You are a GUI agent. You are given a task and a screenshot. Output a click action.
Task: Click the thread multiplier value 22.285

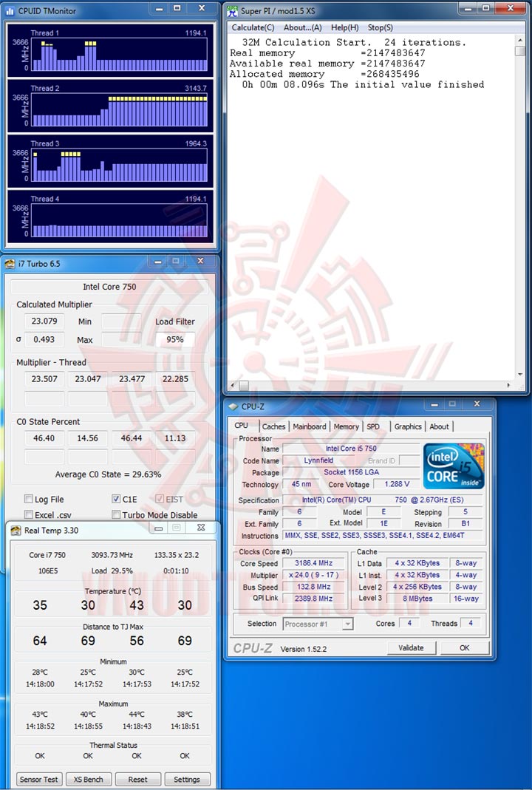tap(175, 379)
